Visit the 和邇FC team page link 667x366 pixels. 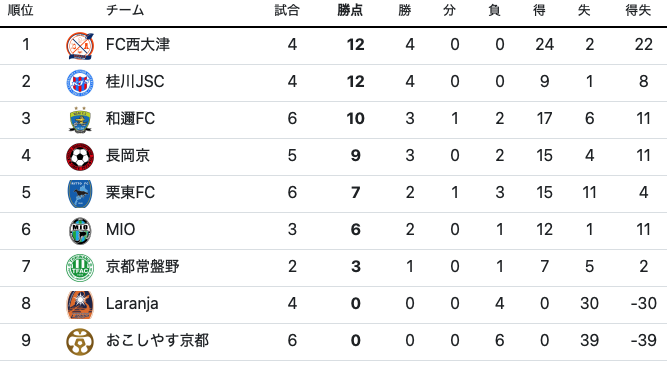(x=130, y=118)
